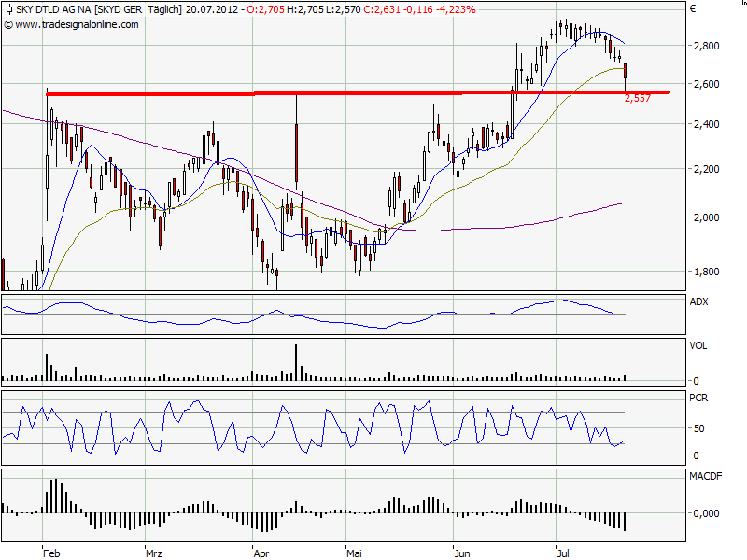The width and height of the screenshot is (747, 560).
Task: Click the Mrz marker on the time axis
Action: pyautogui.click(x=152, y=553)
